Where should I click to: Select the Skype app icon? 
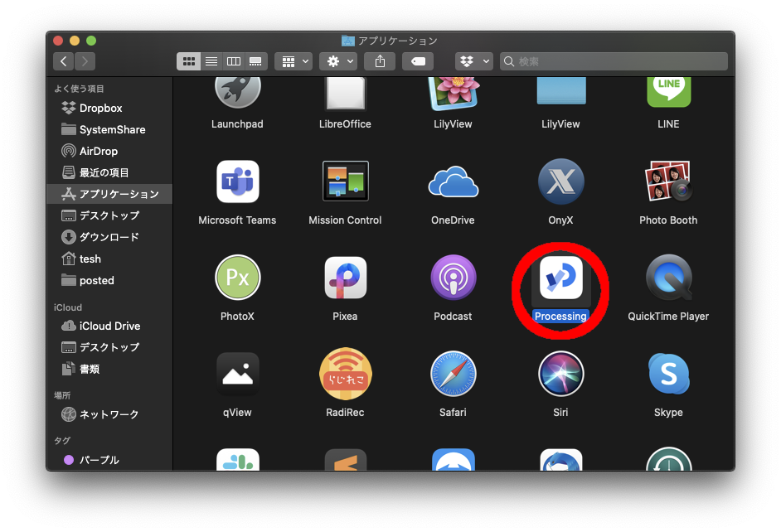[668, 374]
